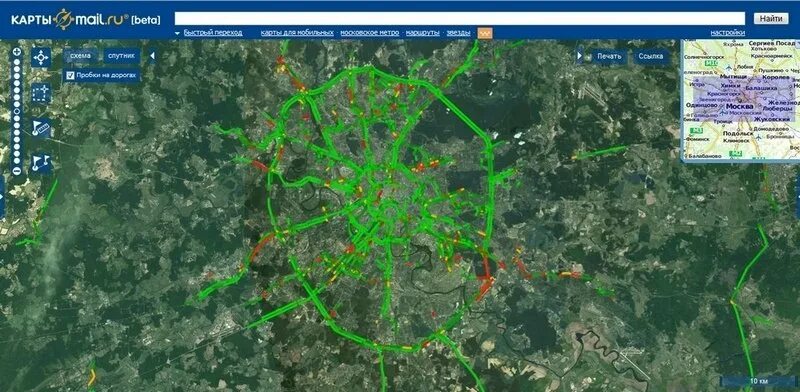Expand the Быстрый переход dropdown arrow
Screen dimensions: 800x392
[x=178, y=33]
